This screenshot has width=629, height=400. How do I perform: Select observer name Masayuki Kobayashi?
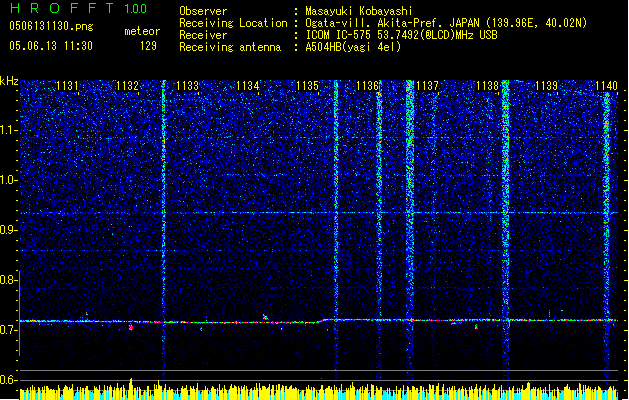point(359,11)
